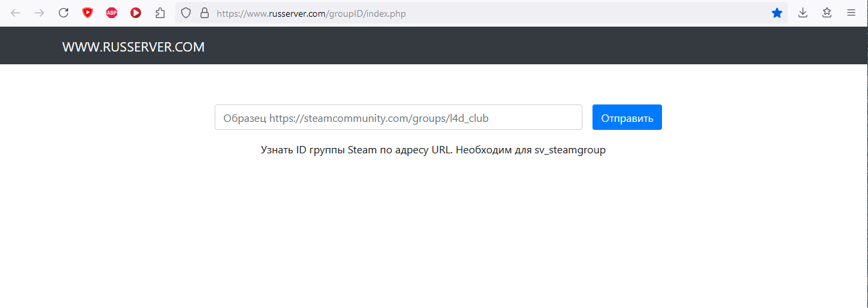868x308 pixels.
Task: Reload the current page
Action: coord(64,13)
